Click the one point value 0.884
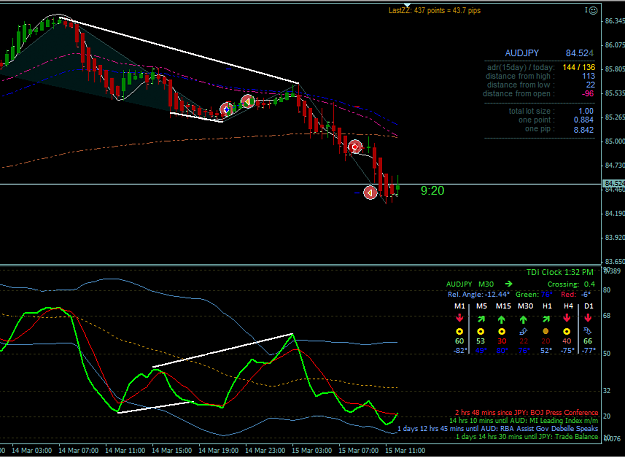Viewport: 625px width, 458px height. (x=584, y=120)
